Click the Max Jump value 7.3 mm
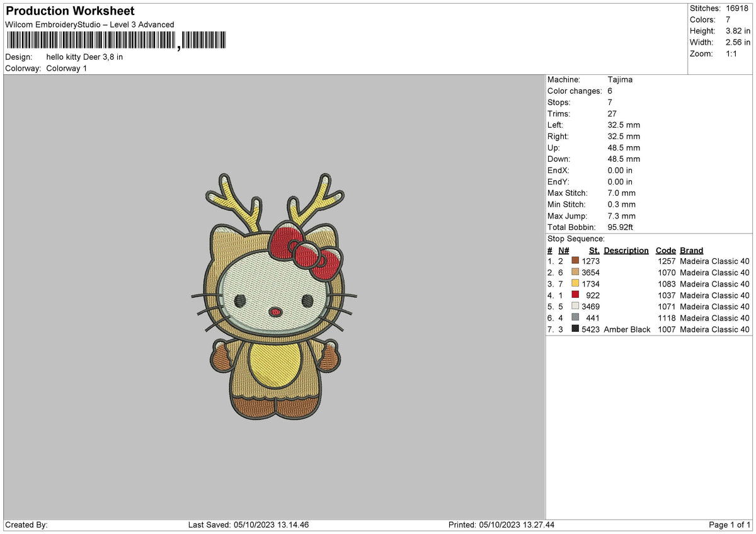Image resolution: width=756 pixels, height=534 pixels. point(622,216)
